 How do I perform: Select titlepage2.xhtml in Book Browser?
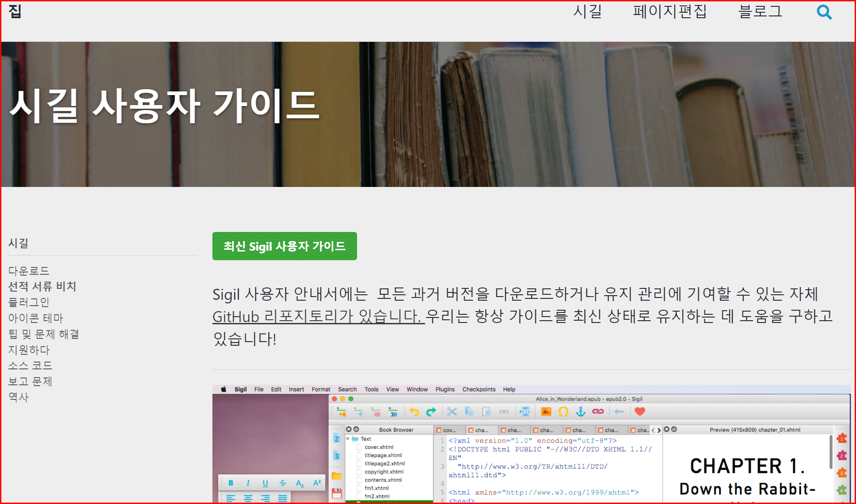click(384, 464)
